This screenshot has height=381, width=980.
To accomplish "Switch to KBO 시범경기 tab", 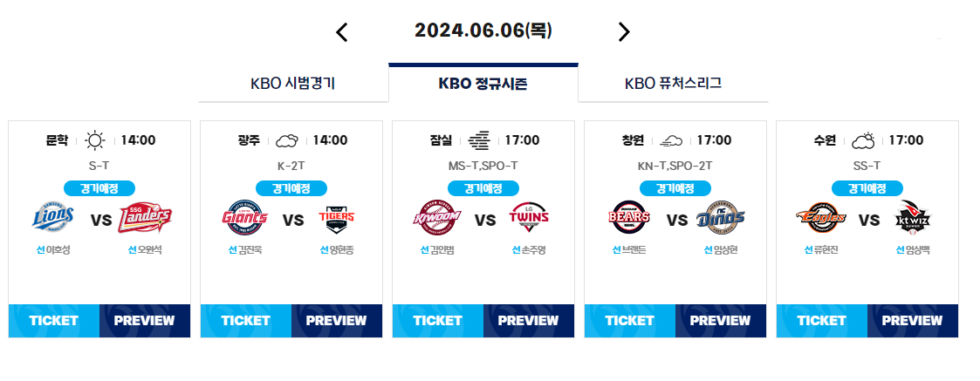I will coord(293,83).
